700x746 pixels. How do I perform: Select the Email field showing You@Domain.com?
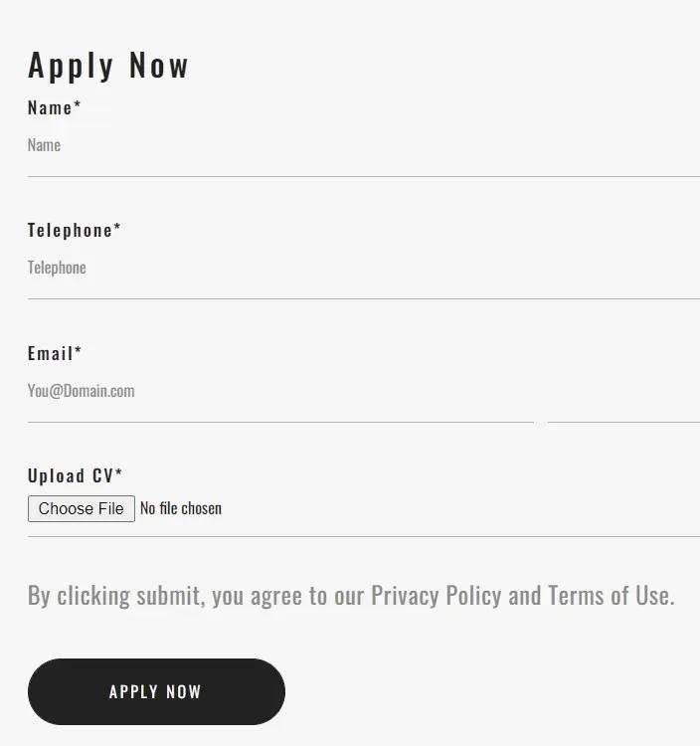coord(364,391)
